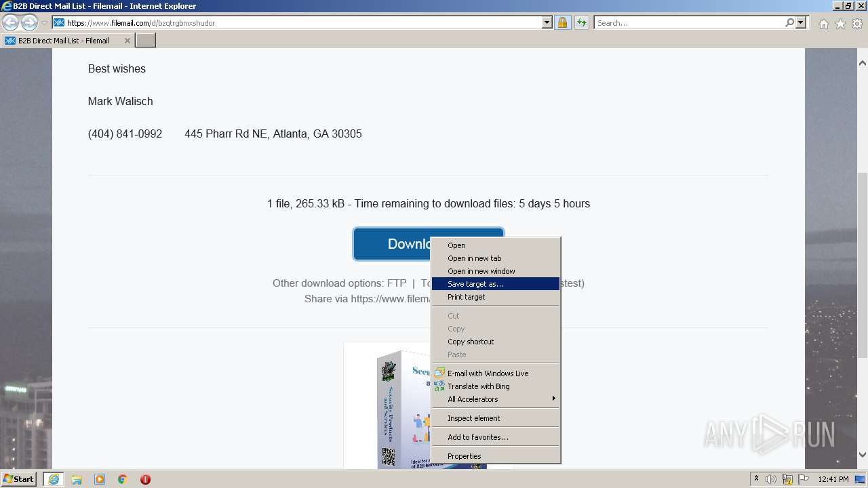Viewport: 868px width, 488px height.
Task: Choose Open in new window
Action: [496, 271]
